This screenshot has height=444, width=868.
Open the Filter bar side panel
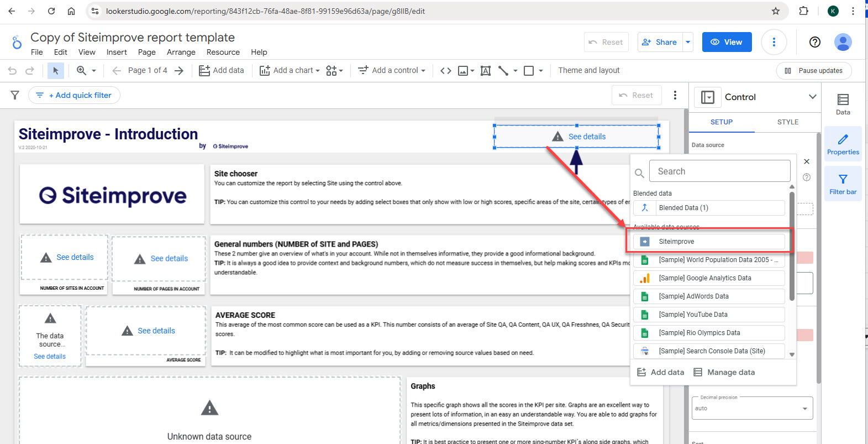point(843,184)
